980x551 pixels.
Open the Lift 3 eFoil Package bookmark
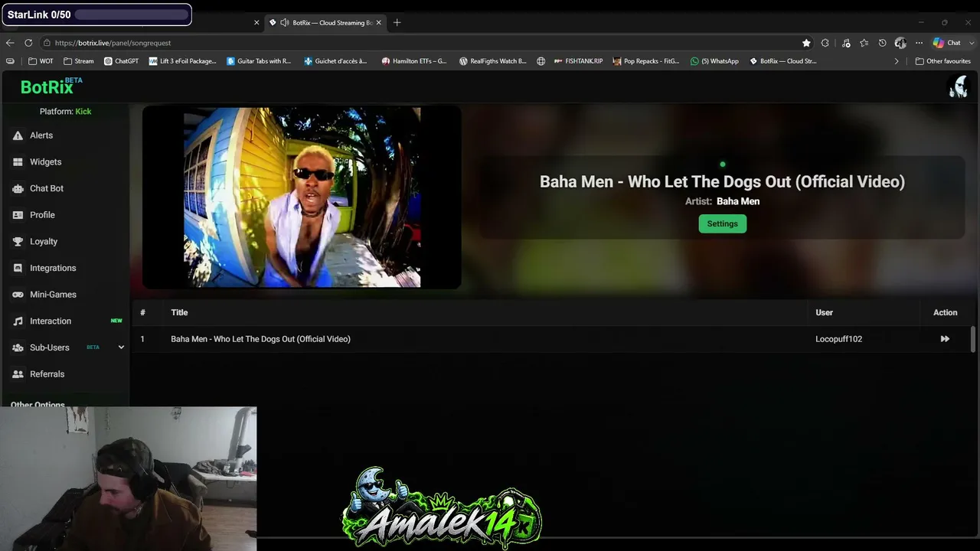tap(183, 61)
